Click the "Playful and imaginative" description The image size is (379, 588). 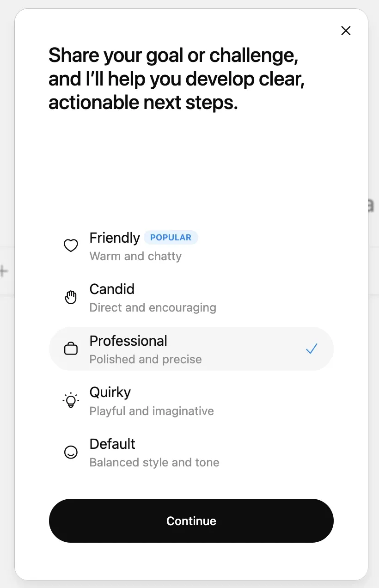pos(152,411)
